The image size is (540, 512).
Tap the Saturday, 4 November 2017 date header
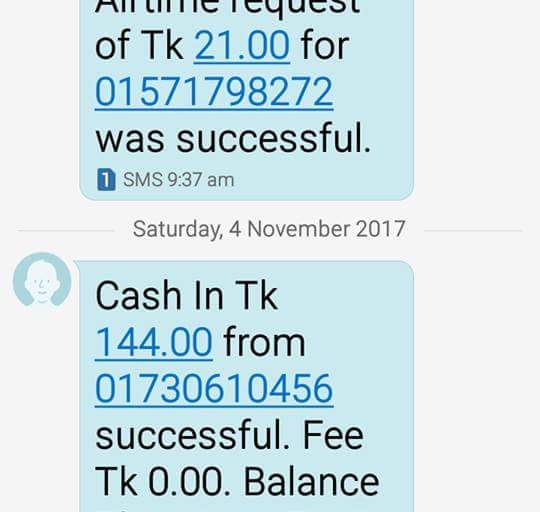click(269, 229)
